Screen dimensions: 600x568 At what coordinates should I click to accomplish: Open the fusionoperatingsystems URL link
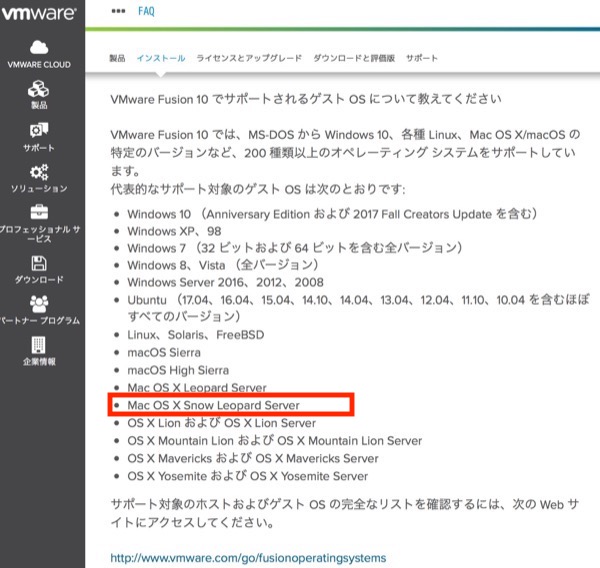(248, 558)
